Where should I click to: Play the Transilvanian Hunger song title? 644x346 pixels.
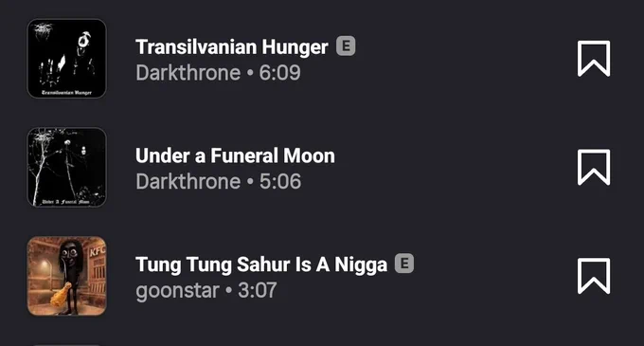(232, 46)
